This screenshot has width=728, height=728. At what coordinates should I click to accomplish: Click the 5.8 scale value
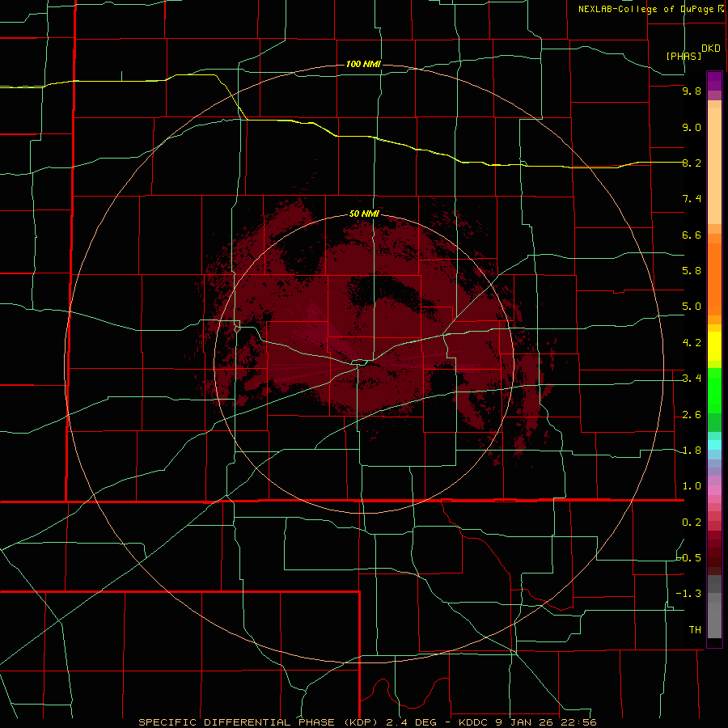[692, 271]
